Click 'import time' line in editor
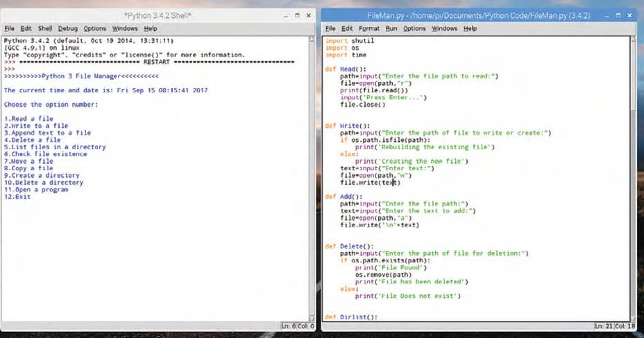This screenshot has height=338, width=644. point(346,55)
